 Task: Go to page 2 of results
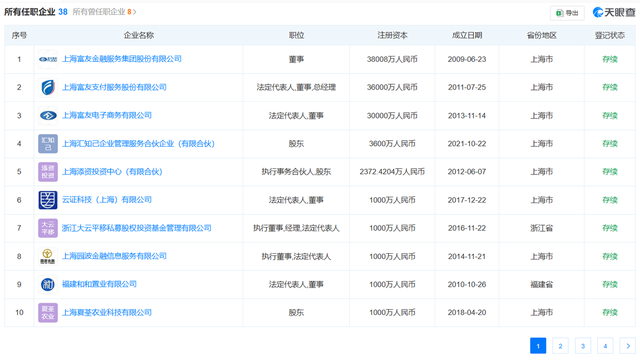click(x=560, y=346)
